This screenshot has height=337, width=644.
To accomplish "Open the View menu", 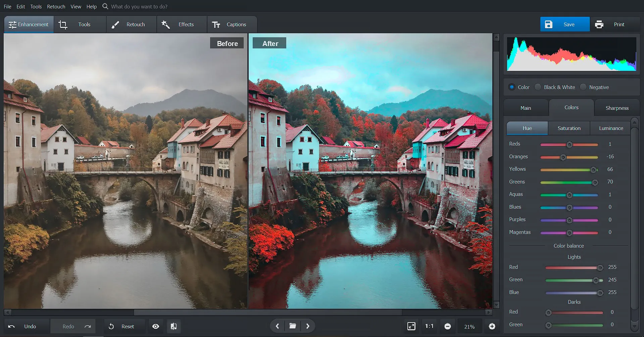I will [76, 6].
